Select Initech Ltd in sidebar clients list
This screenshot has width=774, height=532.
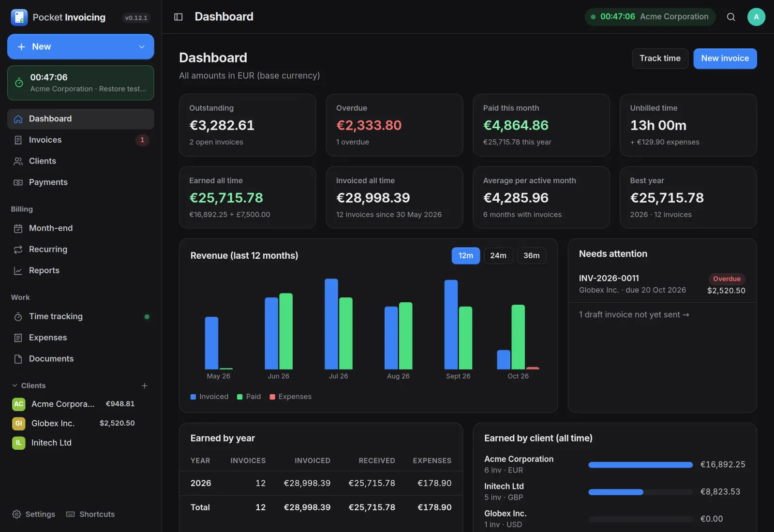[80, 443]
